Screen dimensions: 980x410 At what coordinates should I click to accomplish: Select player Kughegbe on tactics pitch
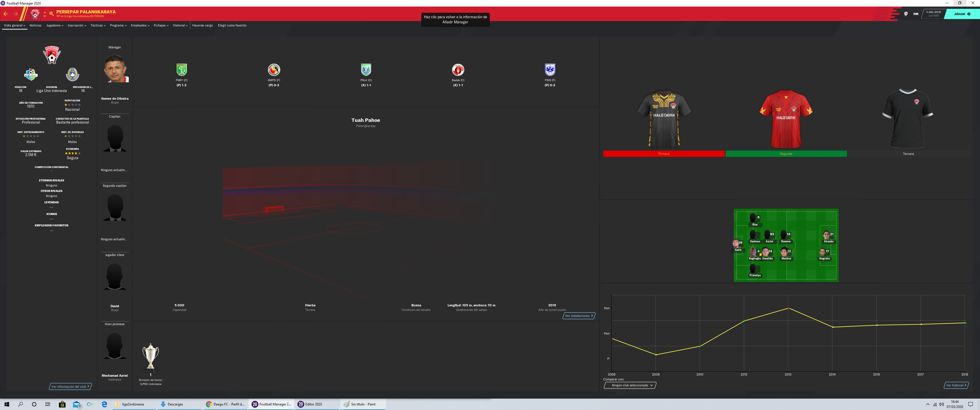[x=754, y=254]
